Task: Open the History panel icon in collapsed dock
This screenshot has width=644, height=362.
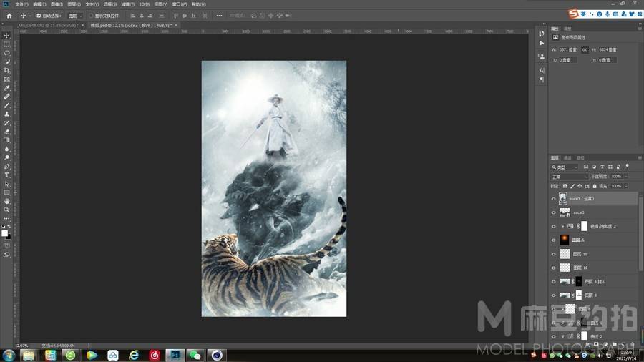Action: tap(542, 34)
